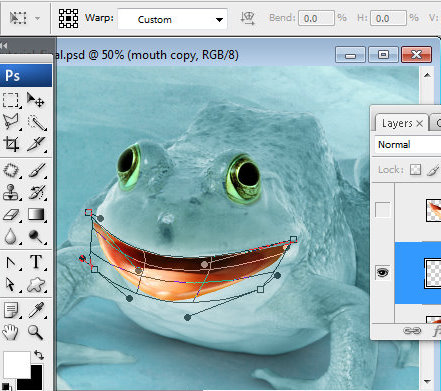
Task: Select the Polygonal Lasso tool
Action: click(x=11, y=122)
